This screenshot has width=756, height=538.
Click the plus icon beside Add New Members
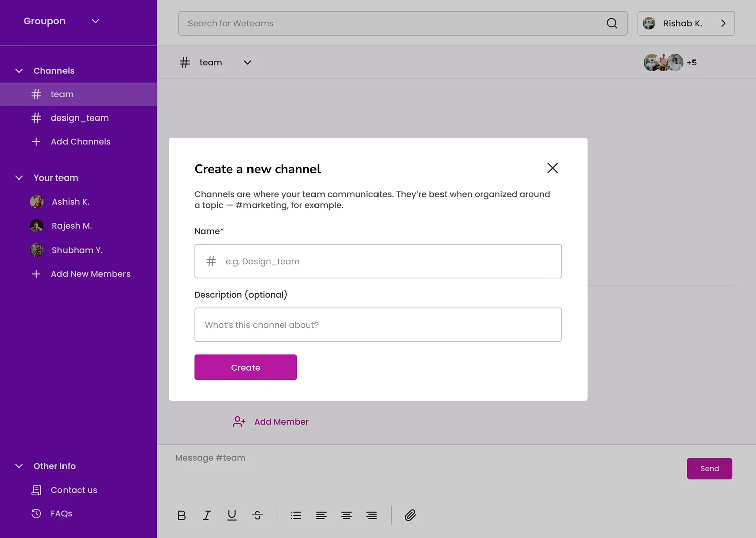[x=36, y=274]
